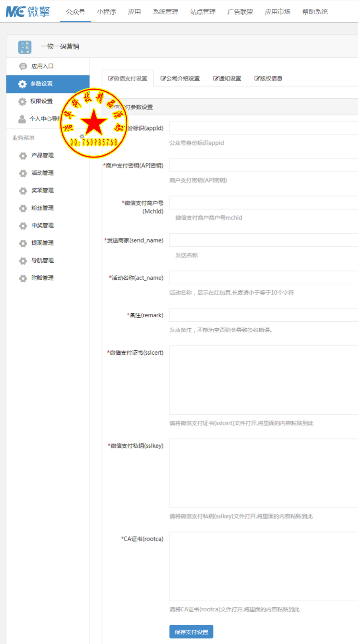Click the 导航管理 gear icon
Image resolution: width=358 pixels, height=644 pixels.
coord(23,261)
